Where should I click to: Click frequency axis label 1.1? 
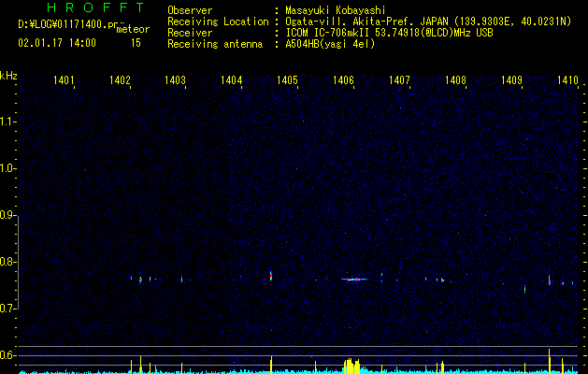[7, 122]
